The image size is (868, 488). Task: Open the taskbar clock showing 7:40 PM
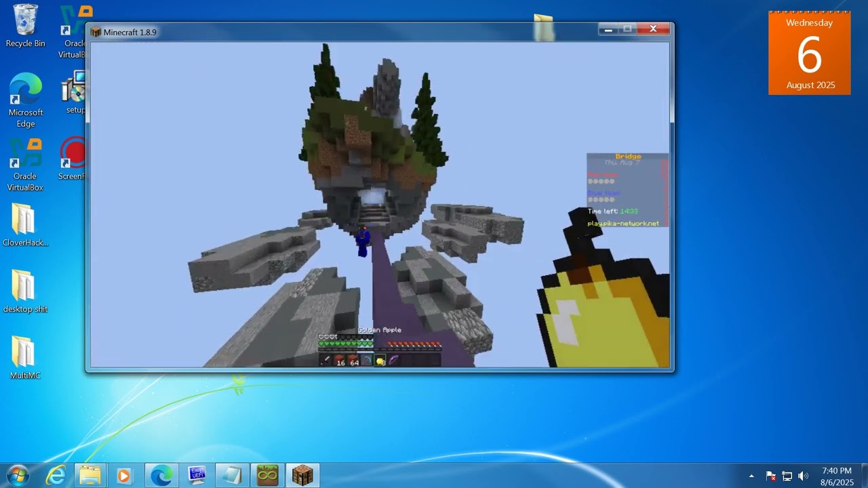point(837,476)
